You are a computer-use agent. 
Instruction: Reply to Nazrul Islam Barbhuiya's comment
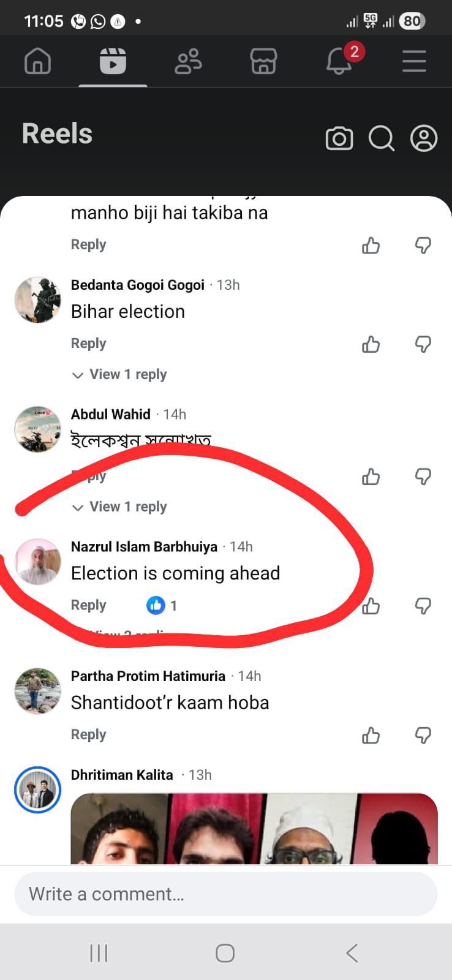coord(88,605)
